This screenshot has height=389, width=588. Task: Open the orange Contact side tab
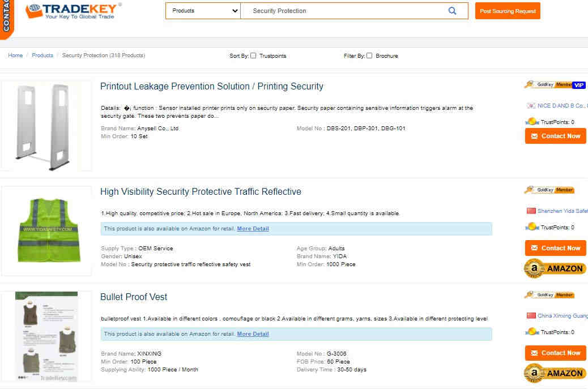(6, 19)
